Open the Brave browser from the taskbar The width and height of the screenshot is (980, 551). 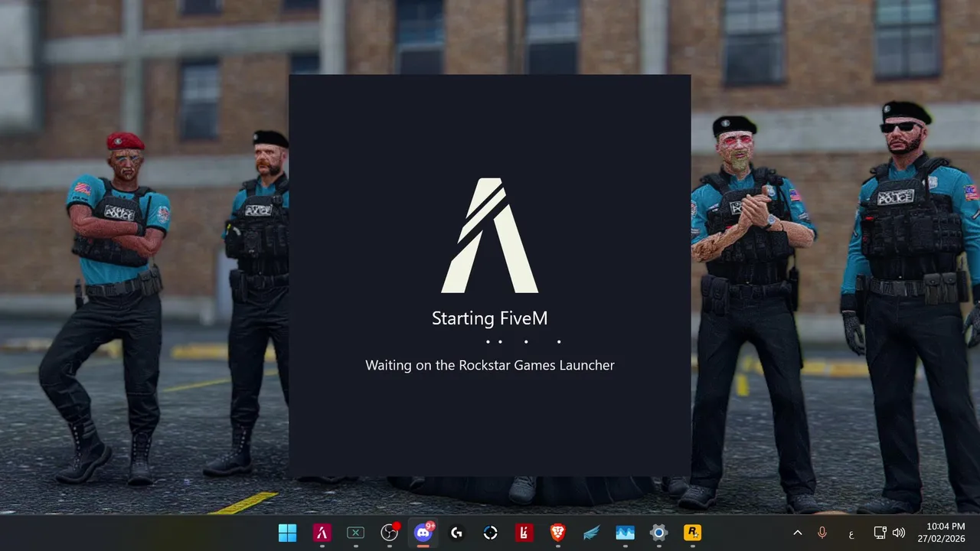click(x=558, y=533)
